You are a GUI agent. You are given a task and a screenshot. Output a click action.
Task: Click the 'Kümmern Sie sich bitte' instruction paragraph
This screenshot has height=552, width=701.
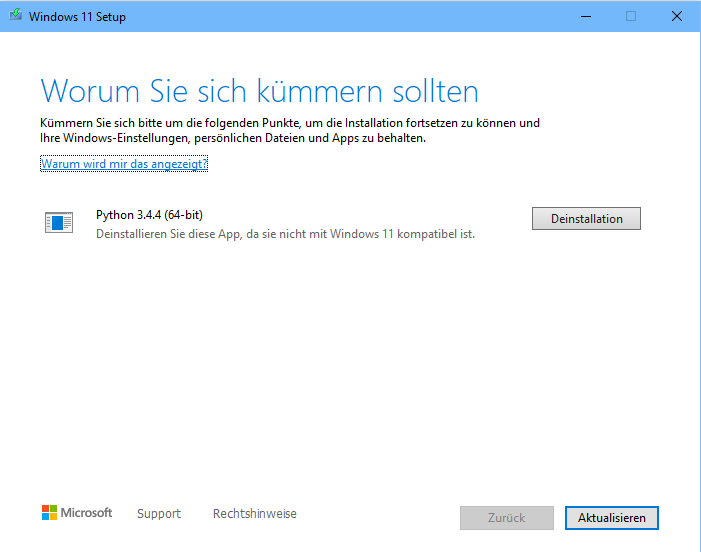[x=290, y=130]
